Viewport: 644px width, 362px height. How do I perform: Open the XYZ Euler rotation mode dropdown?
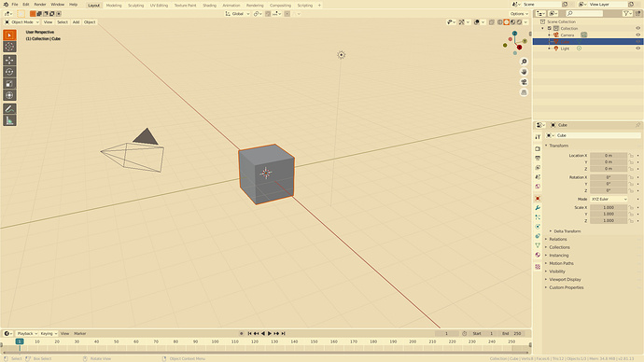pos(609,199)
